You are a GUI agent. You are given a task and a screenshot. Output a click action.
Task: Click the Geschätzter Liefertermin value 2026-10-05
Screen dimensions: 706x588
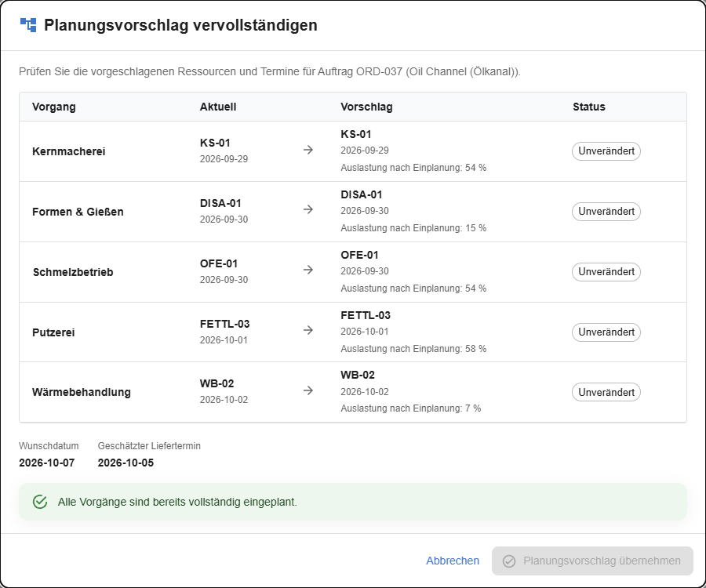coord(126,463)
